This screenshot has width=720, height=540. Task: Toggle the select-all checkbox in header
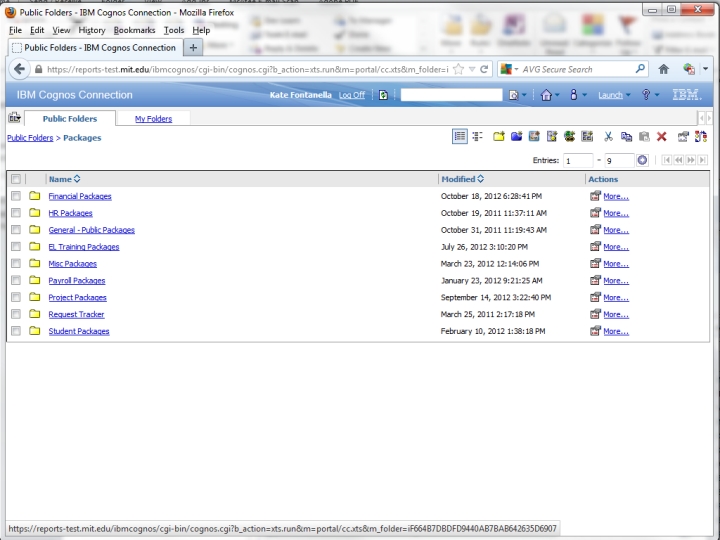[16, 179]
